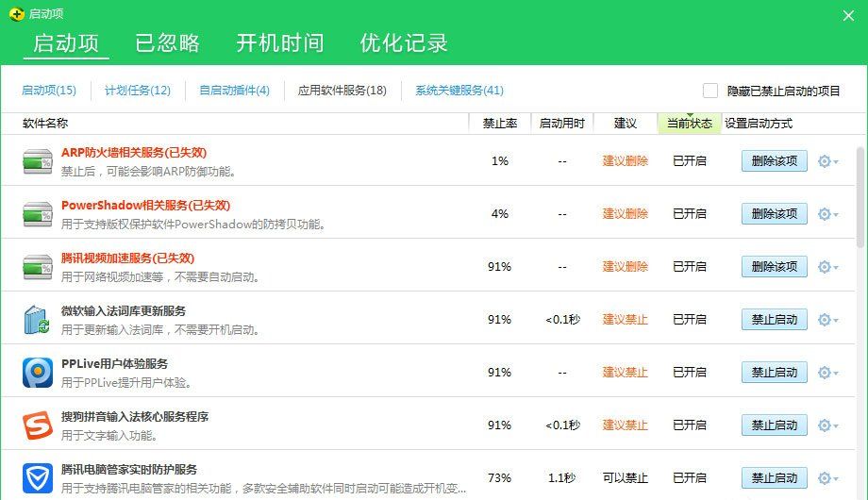Enable 隐藏已禁止启动的项目 checkbox
Image resolution: width=868 pixels, height=500 pixels.
coord(710,91)
